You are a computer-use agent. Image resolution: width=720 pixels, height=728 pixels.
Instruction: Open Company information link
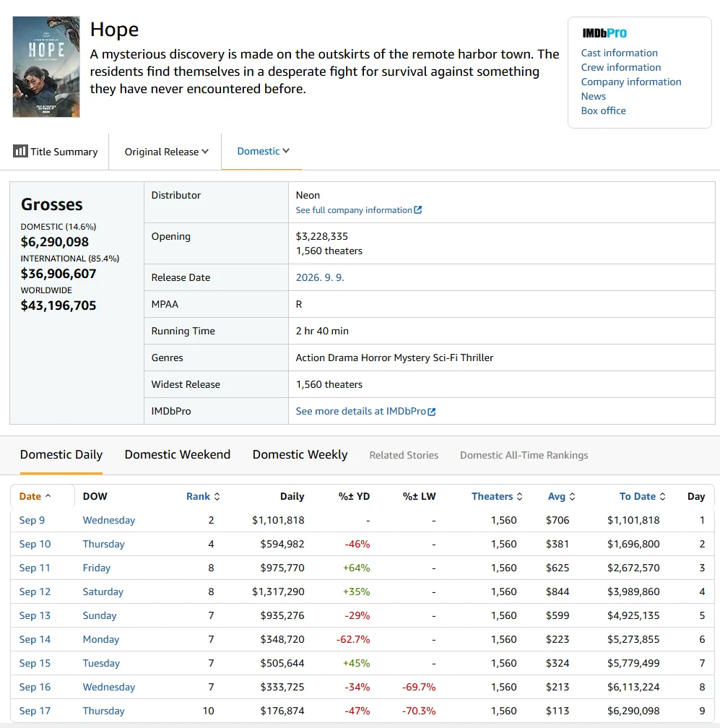(x=631, y=82)
